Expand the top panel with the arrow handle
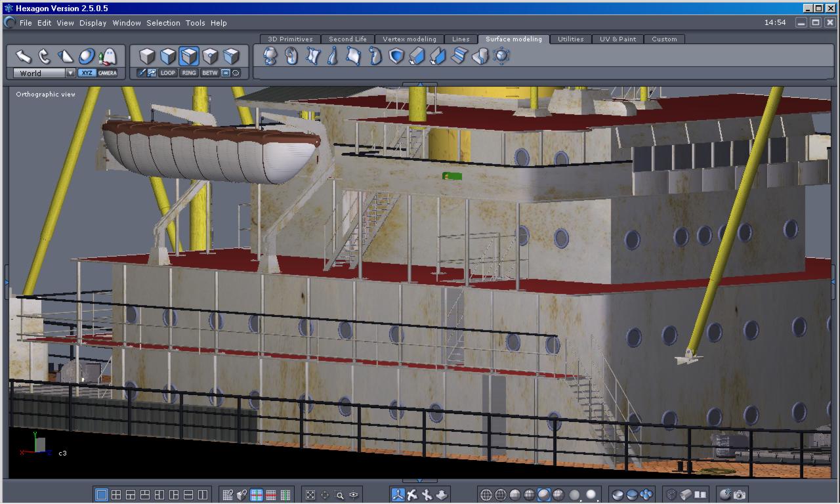This screenshot has width=840, height=504. (419, 85)
